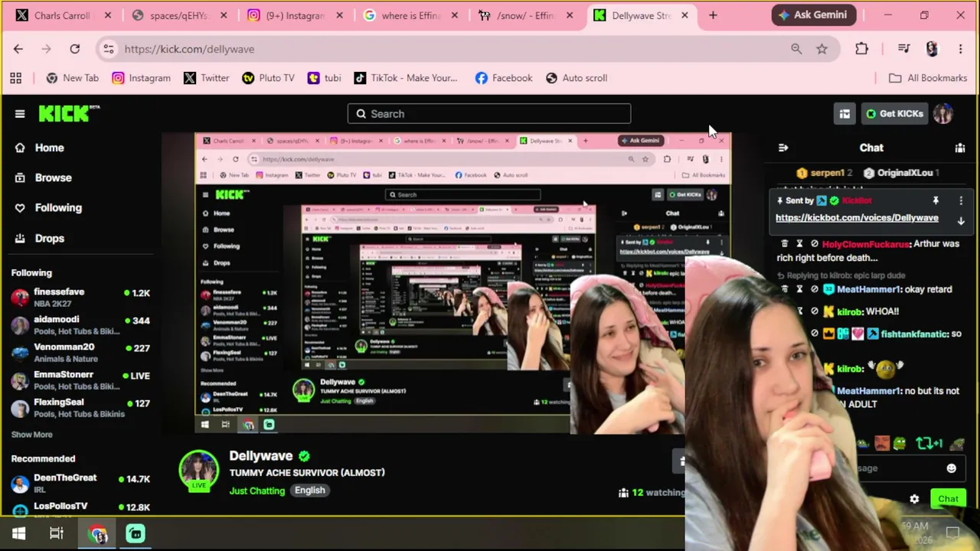Click the Chrome taskbar icon
Screen dimensions: 980x551
(x=98, y=533)
